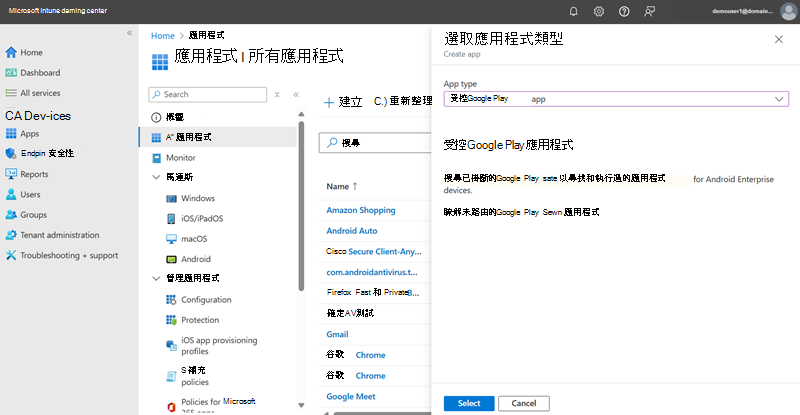Click the Groups icon in sidebar
800x415 pixels.
(11, 215)
